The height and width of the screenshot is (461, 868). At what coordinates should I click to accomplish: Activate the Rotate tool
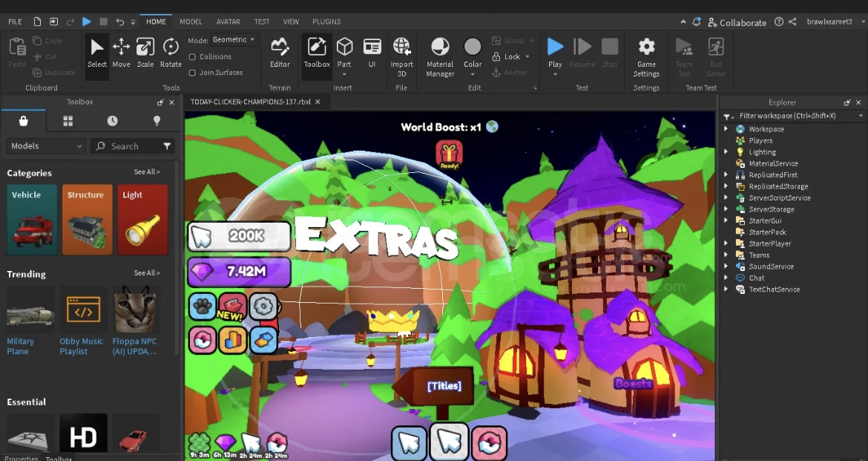pos(171,53)
